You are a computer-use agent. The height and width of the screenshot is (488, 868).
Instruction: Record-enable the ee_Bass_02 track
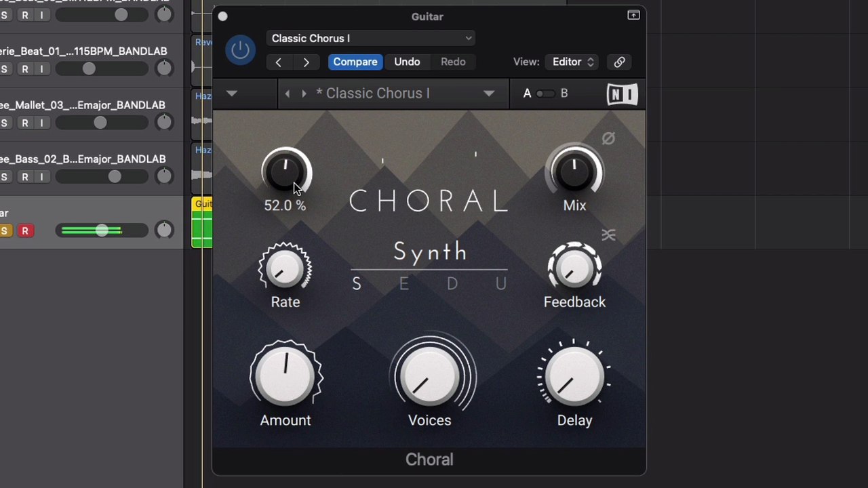click(x=24, y=177)
